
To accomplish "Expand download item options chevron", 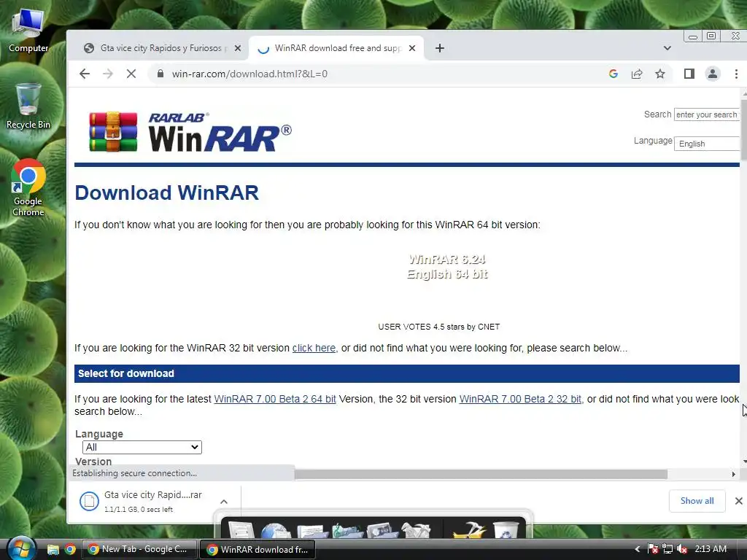I will tap(224, 502).
